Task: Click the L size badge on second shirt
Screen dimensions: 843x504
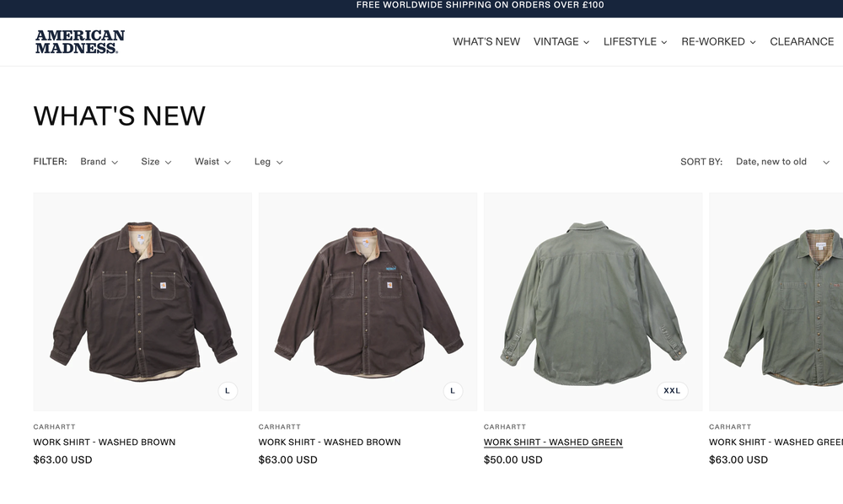Action: click(x=453, y=390)
